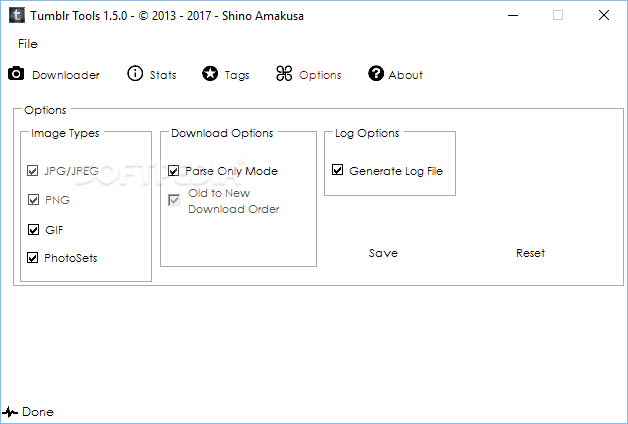
Task: Show the About tab label
Action: 405,75
